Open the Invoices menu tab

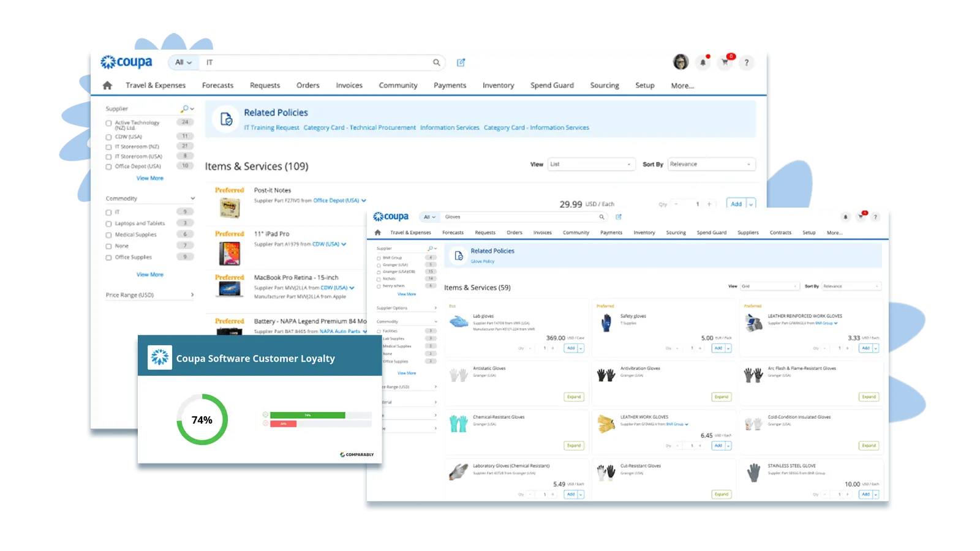click(349, 86)
